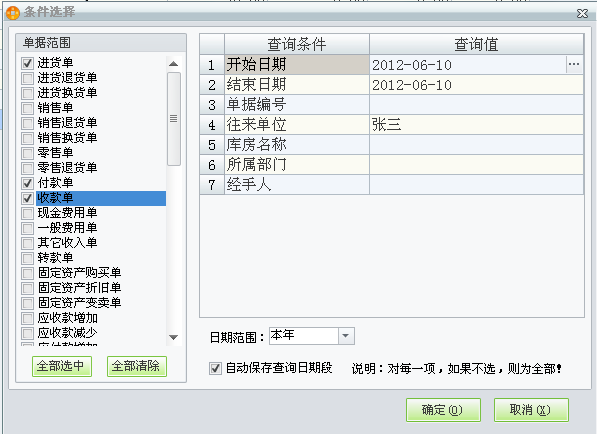Click the 查询值 column header

tap(476, 44)
